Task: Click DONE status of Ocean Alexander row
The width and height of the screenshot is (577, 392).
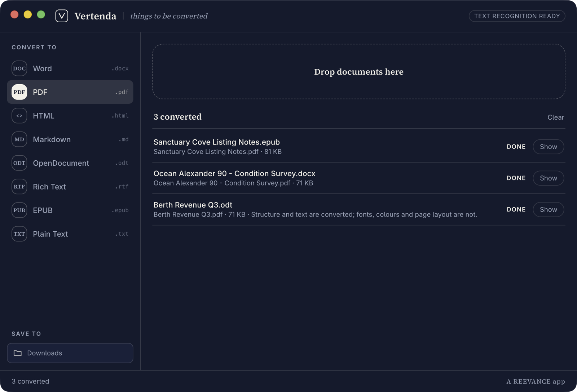Action: point(516,178)
